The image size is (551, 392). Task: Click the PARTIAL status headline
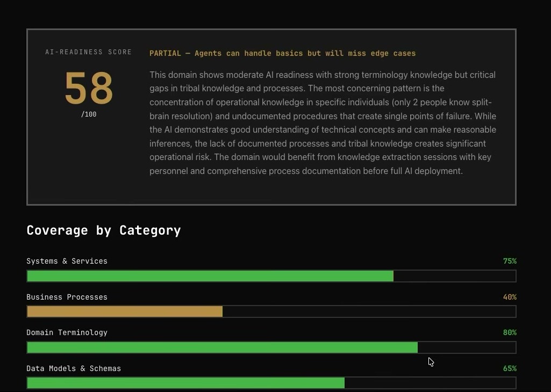(x=283, y=53)
